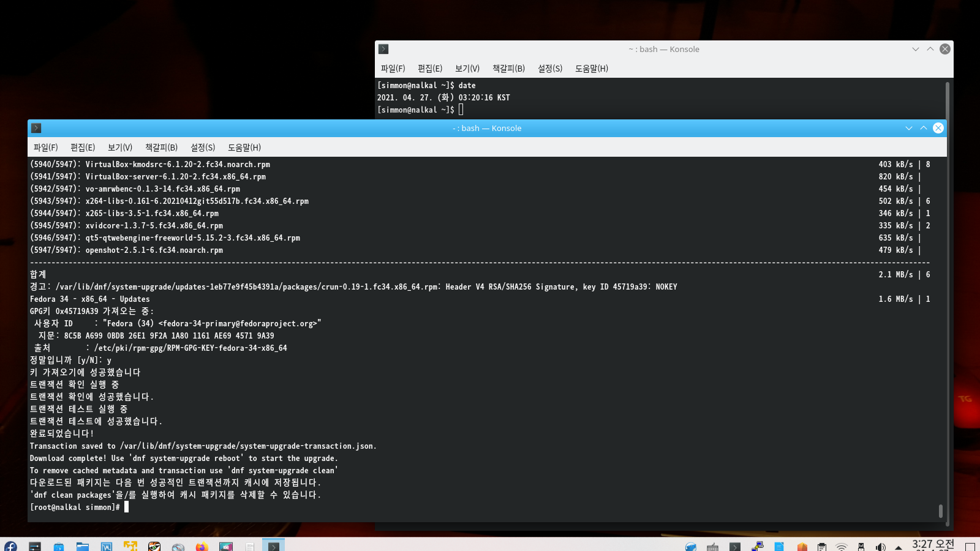Open 편집(E) menu in front Konsole window
This screenshot has height=551, width=980.
(83, 148)
